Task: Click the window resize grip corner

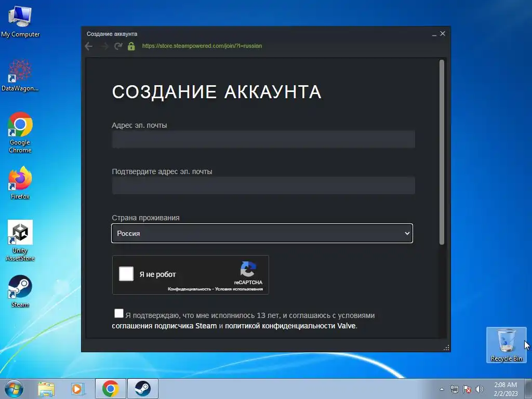Action: pyautogui.click(x=446, y=348)
